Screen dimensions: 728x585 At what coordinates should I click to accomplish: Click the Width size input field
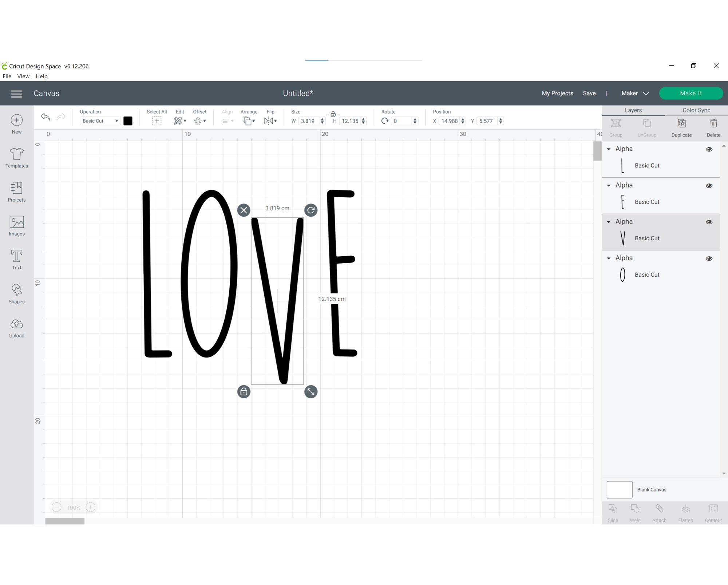tap(308, 121)
